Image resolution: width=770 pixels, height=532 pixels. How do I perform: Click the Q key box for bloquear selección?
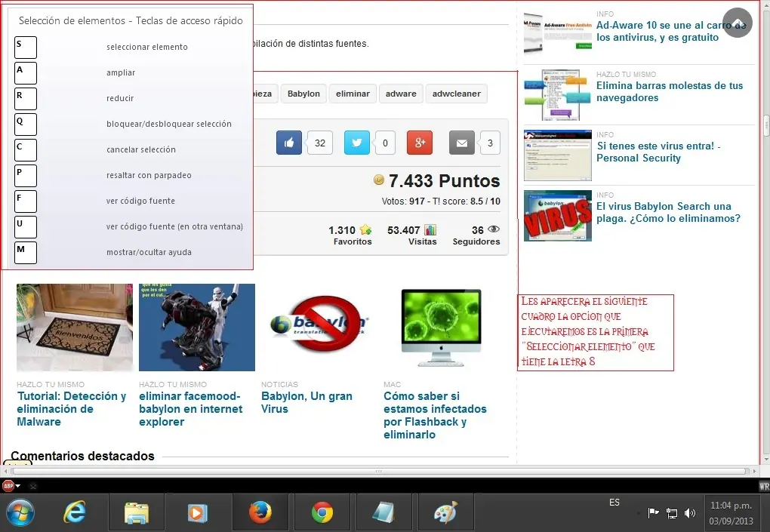pyautogui.click(x=26, y=125)
